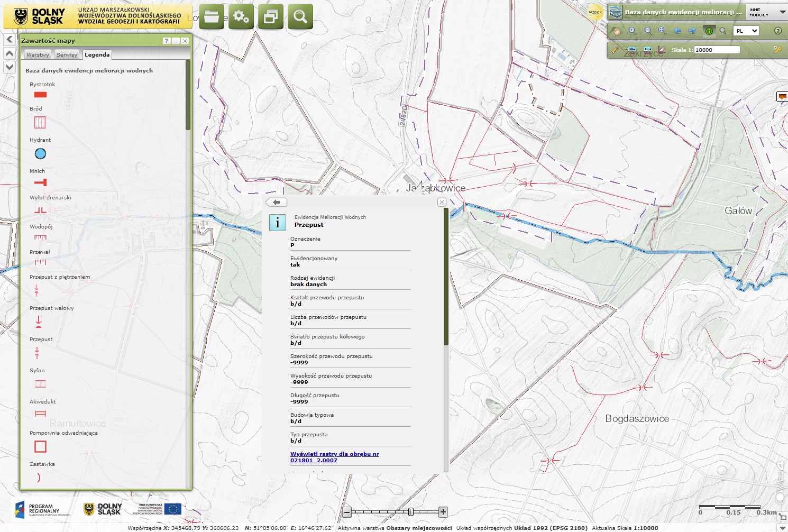The image size is (788, 532).
Task: Select the pan hand tool
Action: pyautogui.click(x=617, y=31)
